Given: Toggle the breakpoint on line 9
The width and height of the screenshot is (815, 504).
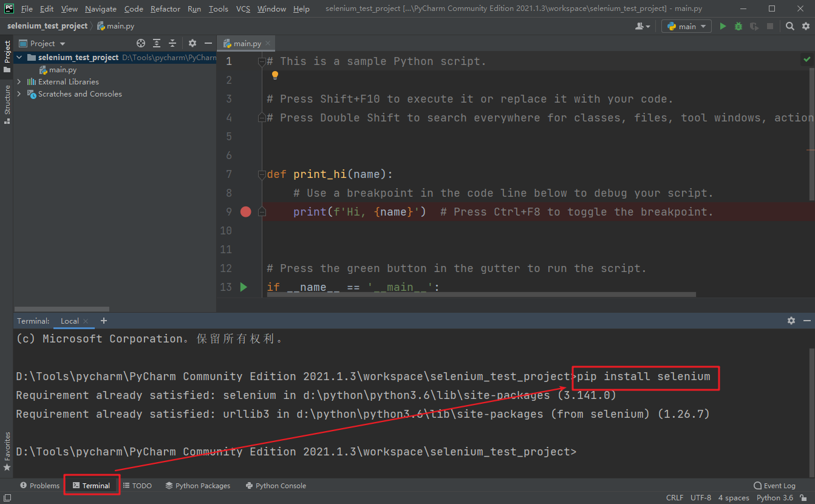Looking at the screenshot, I should point(245,212).
